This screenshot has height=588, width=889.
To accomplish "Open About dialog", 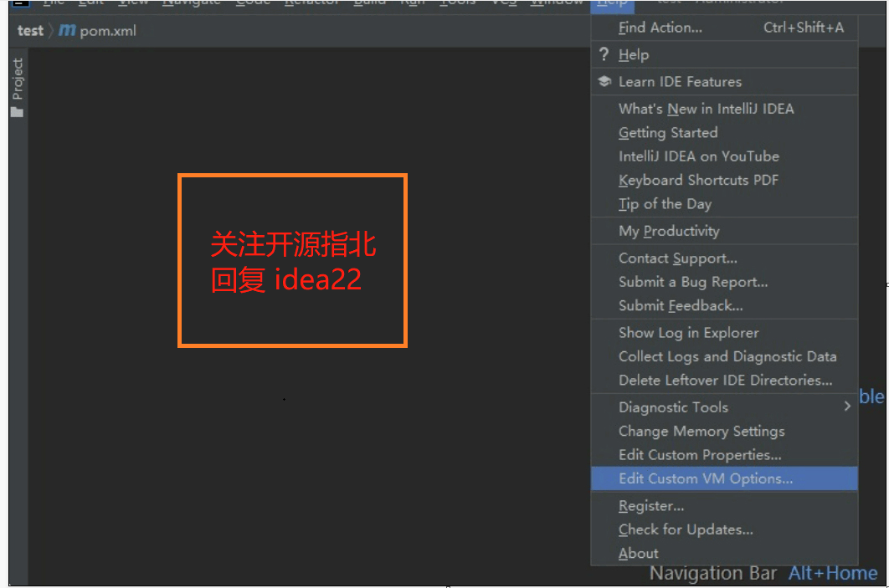I will (x=724, y=554).
